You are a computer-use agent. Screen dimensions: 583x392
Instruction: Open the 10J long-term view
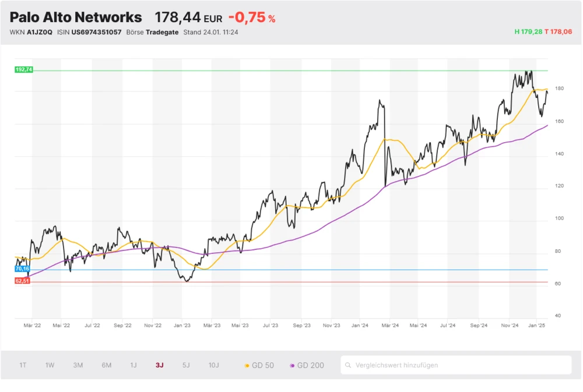point(214,365)
